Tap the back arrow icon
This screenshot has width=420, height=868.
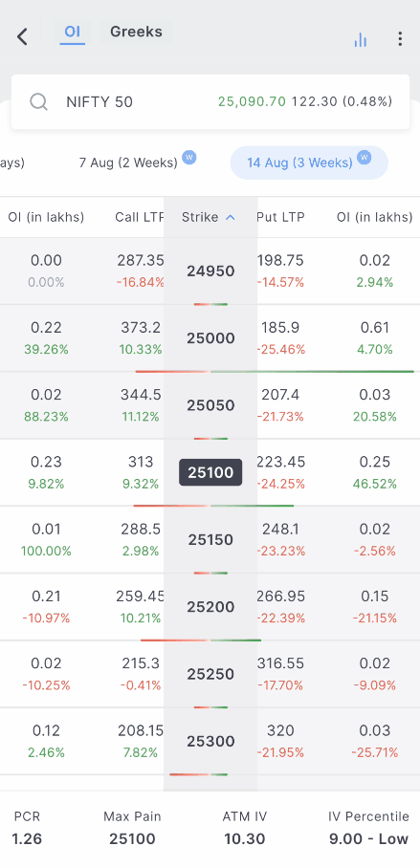pyautogui.click(x=22, y=37)
